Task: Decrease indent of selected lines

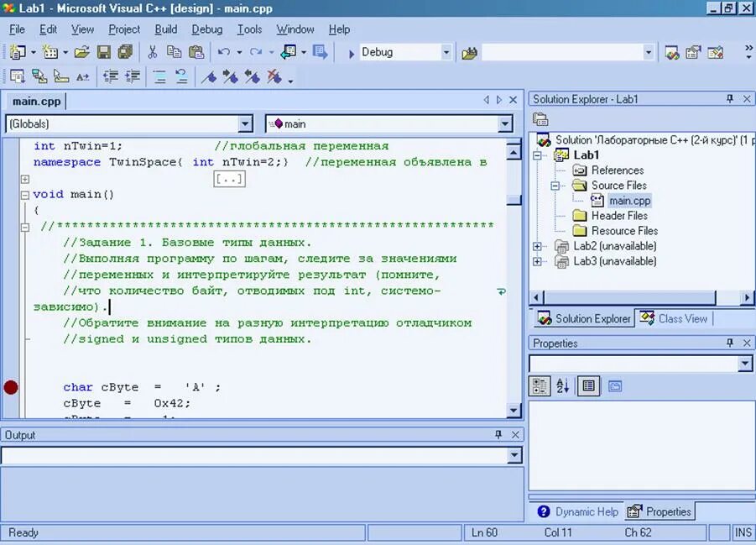Action: (111, 76)
